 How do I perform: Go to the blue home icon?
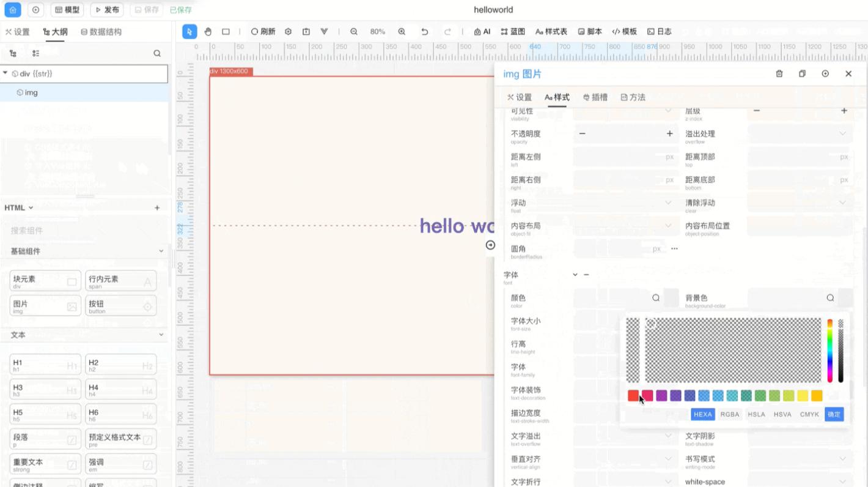pyautogui.click(x=13, y=10)
